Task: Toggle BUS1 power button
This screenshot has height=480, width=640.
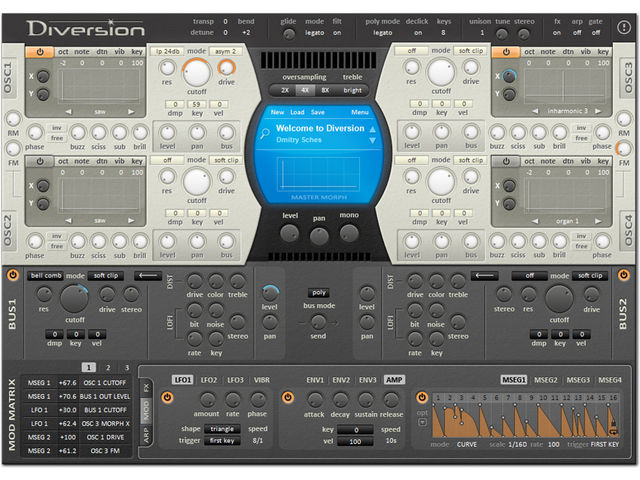Action: pyautogui.click(x=13, y=275)
